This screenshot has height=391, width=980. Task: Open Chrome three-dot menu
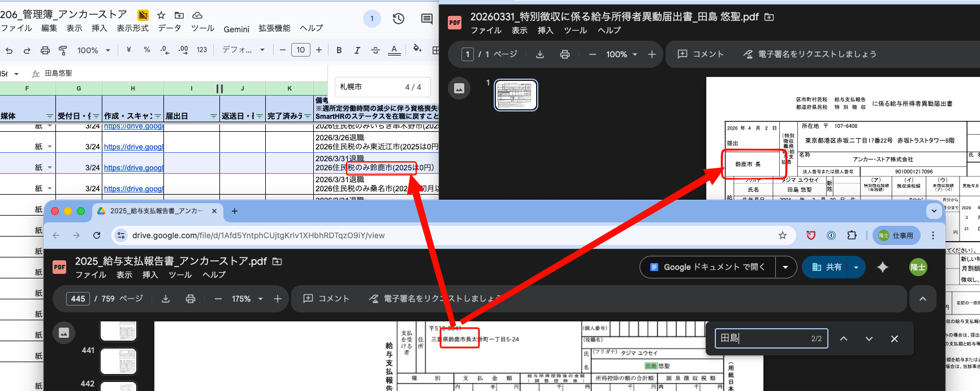pyautogui.click(x=933, y=235)
